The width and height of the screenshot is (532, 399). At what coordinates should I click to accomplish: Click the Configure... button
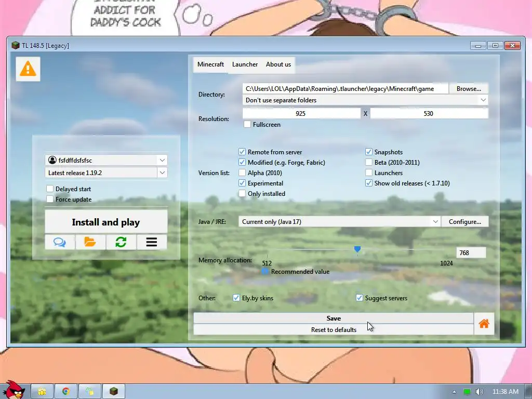pos(465,221)
